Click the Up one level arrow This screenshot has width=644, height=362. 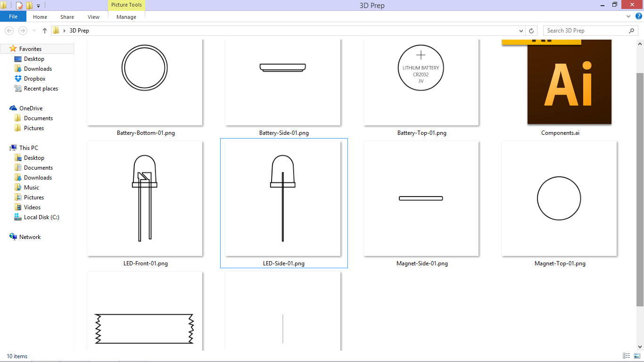point(44,30)
